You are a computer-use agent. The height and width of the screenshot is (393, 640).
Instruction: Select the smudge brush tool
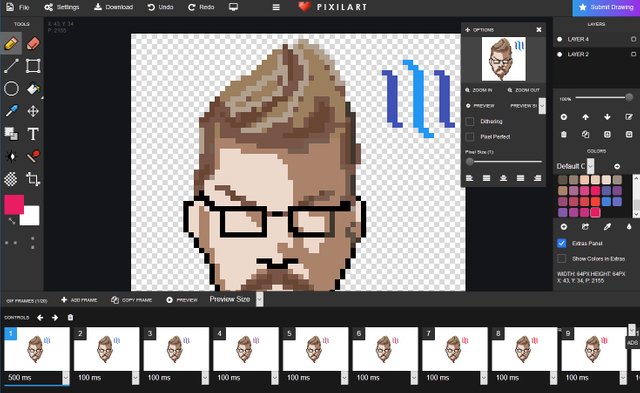(33, 156)
